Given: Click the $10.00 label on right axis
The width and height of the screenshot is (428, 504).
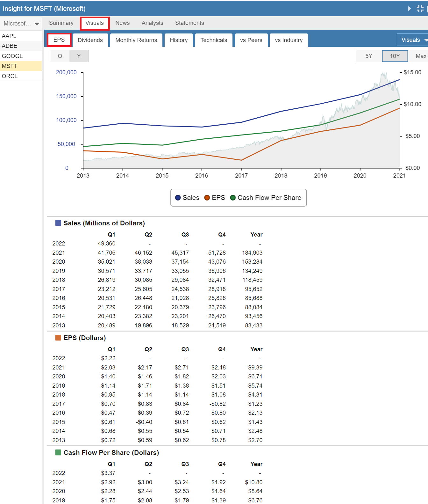Looking at the screenshot, I should 412,104.
